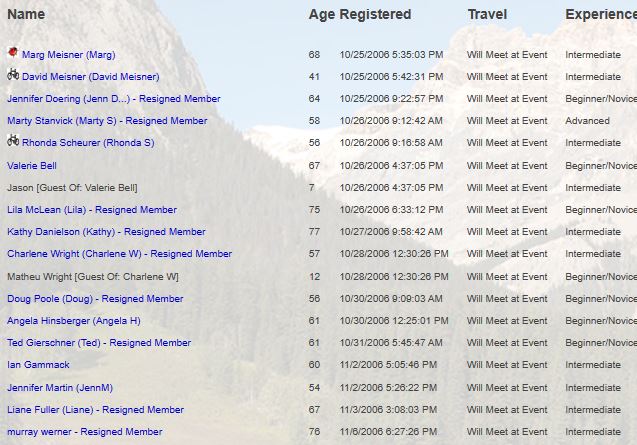
Task: Click the bicycle icon beside David Meisner
Action: (13, 74)
